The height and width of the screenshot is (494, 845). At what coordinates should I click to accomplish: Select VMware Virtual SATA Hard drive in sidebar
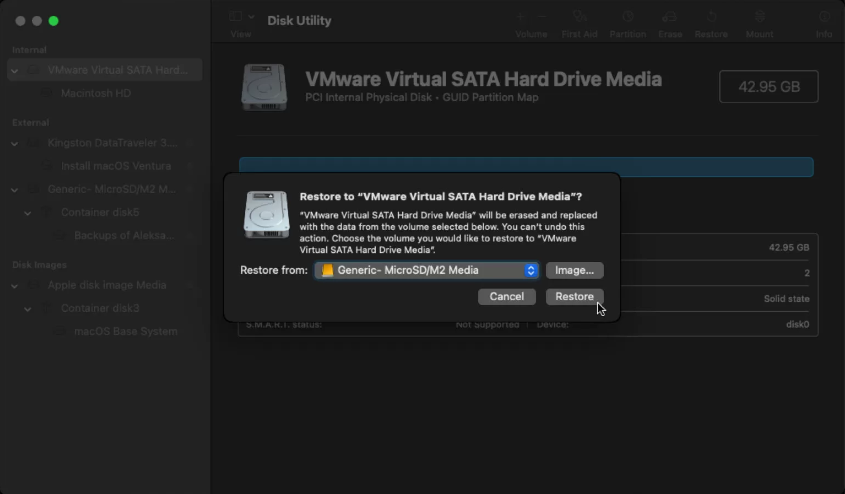click(105, 70)
